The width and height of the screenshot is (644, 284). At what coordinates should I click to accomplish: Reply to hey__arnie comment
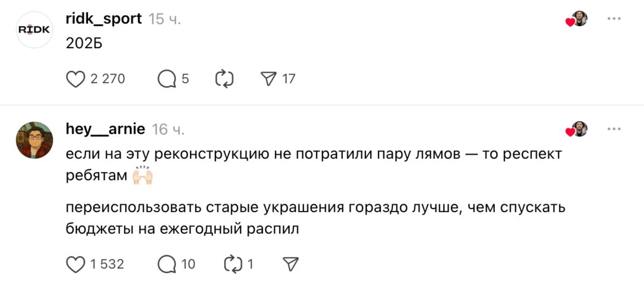[167, 264]
